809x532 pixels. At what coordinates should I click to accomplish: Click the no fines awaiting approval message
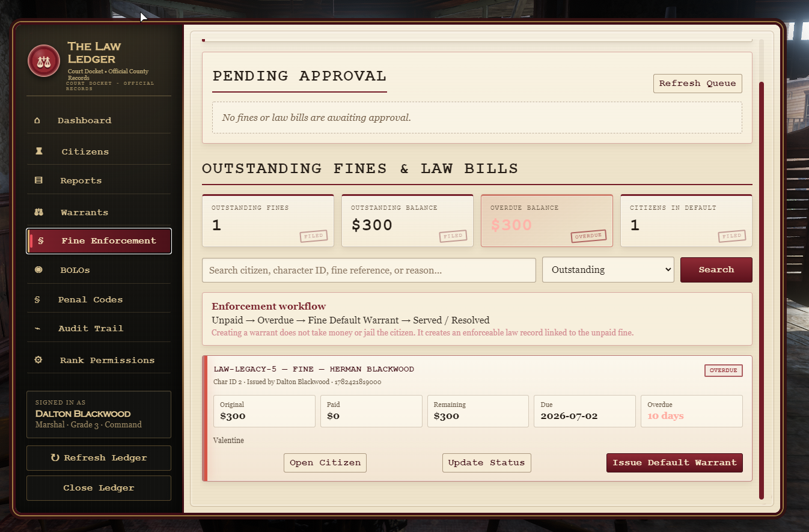pos(317,118)
